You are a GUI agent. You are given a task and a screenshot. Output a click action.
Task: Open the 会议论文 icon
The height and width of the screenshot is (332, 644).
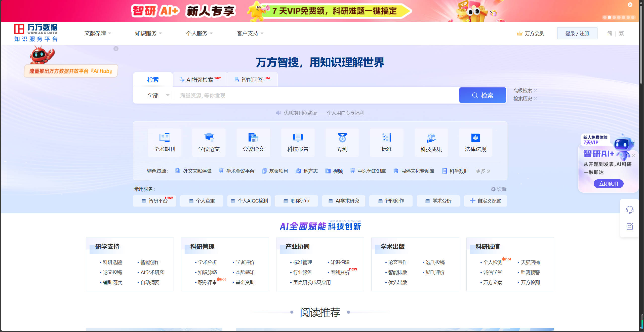253,138
